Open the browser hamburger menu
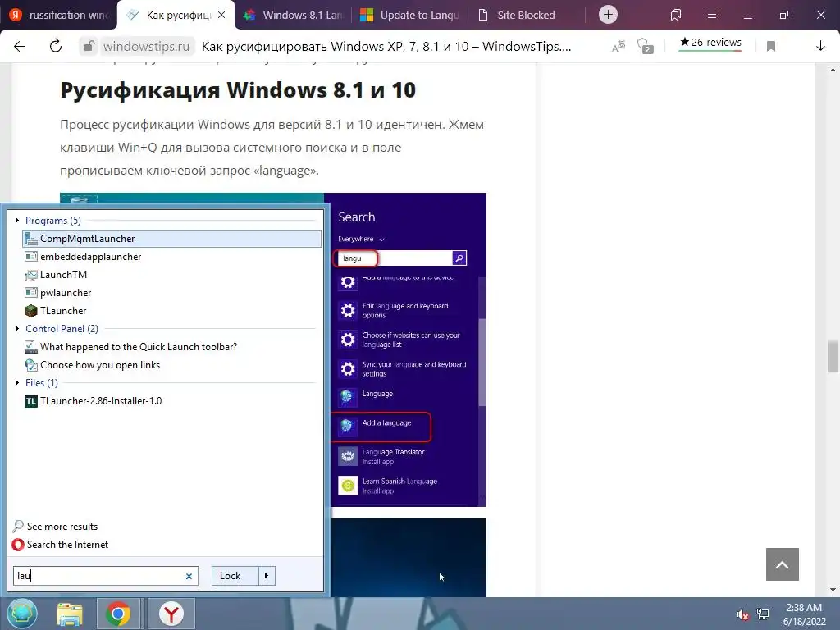This screenshot has width=840, height=630. point(712,15)
